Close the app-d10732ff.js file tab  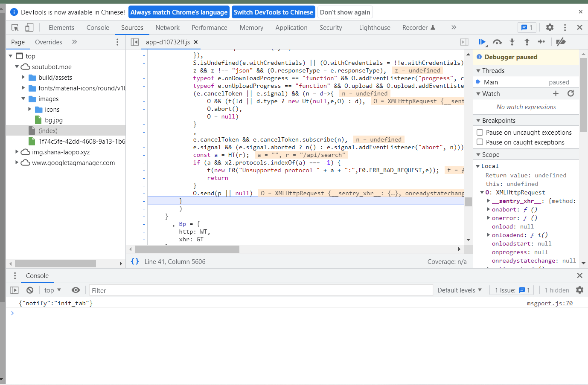[x=196, y=42]
